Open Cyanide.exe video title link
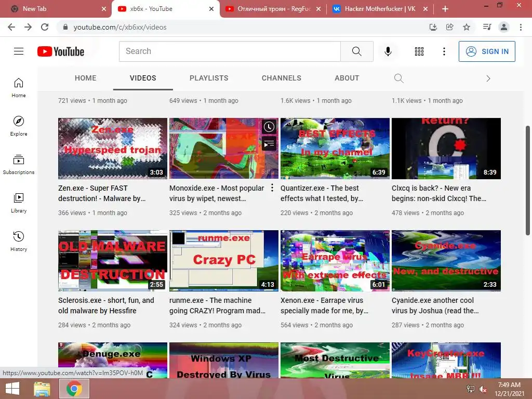This screenshot has width=532, height=399. click(x=435, y=305)
